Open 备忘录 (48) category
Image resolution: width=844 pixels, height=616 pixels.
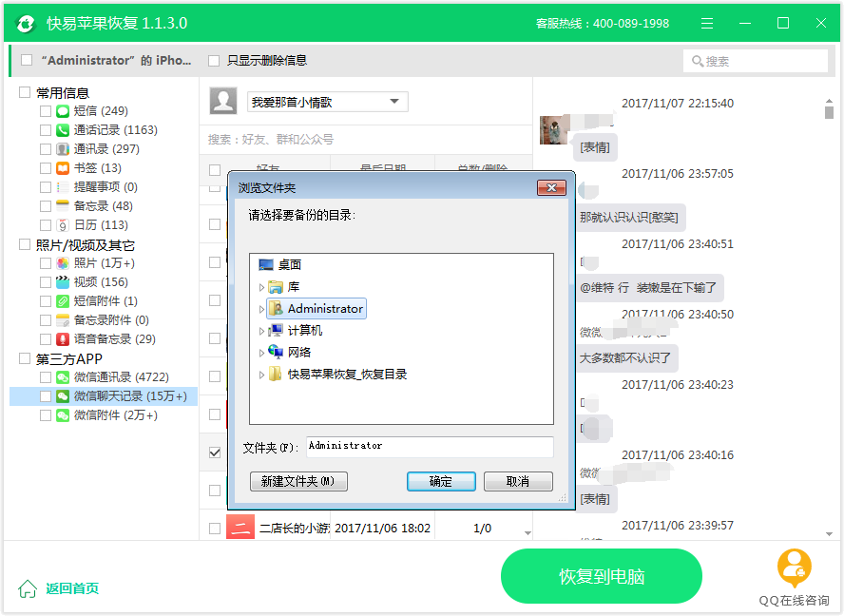pyautogui.click(x=104, y=205)
